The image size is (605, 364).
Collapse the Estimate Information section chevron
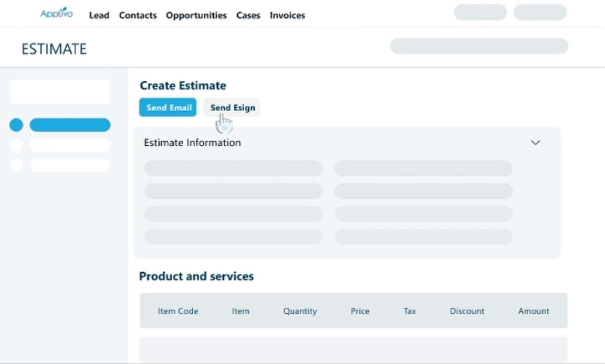coord(535,143)
